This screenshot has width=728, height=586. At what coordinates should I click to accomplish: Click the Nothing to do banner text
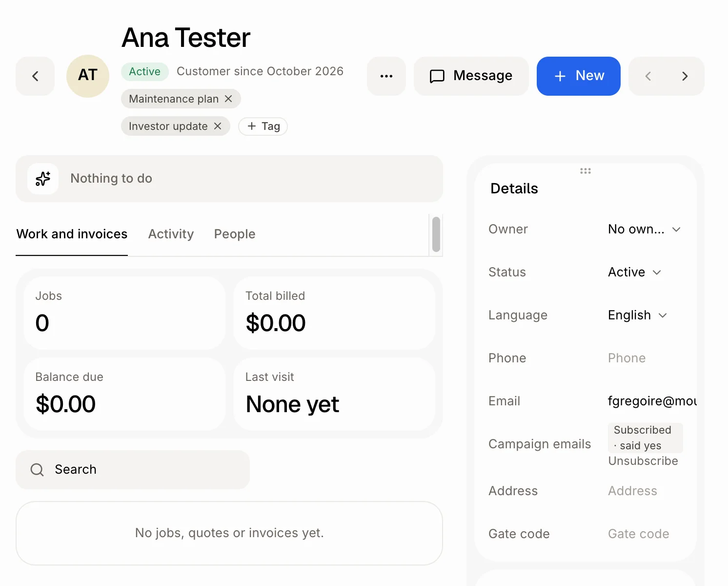click(111, 179)
